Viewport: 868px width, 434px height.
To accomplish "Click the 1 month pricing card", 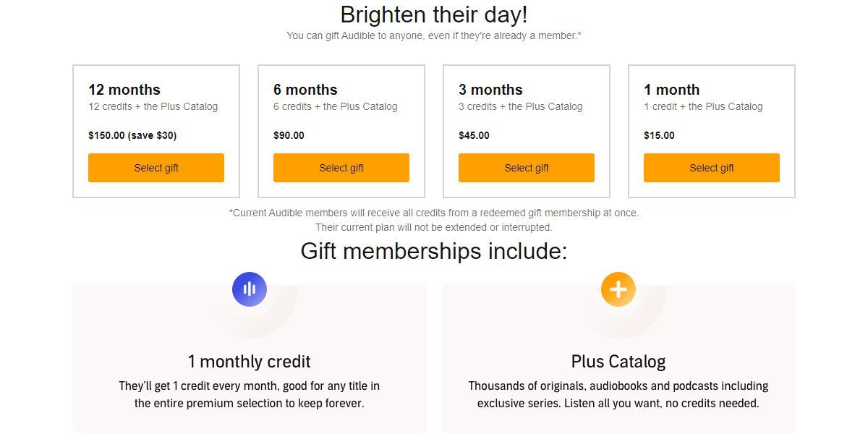I will click(711, 130).
